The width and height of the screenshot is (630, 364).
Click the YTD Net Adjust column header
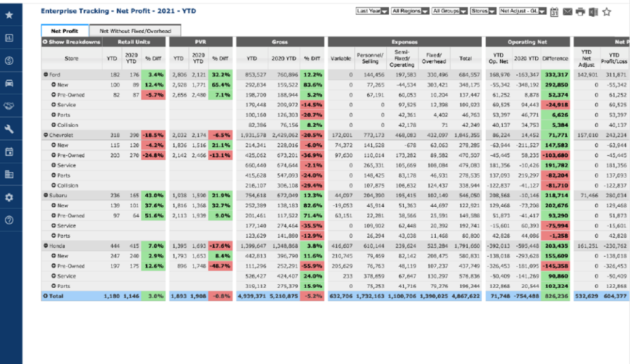[586, 58]
